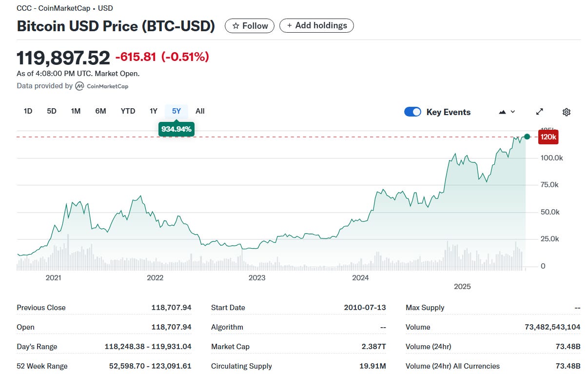Image resolution: width=588 pixels, height=374 pixels.
Task: Click the Max Supply label
Action: [425, 308]
